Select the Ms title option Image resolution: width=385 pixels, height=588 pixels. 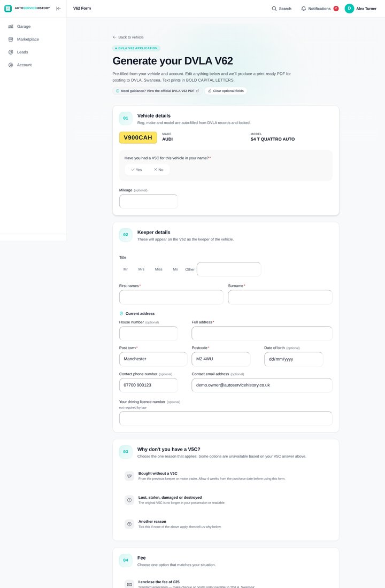[175, 269]
